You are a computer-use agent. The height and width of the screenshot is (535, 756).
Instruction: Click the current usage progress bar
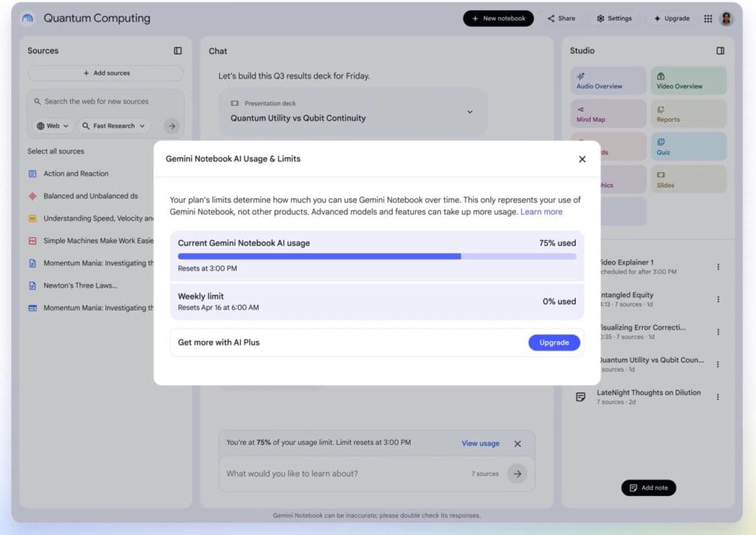tap(377, 256)
